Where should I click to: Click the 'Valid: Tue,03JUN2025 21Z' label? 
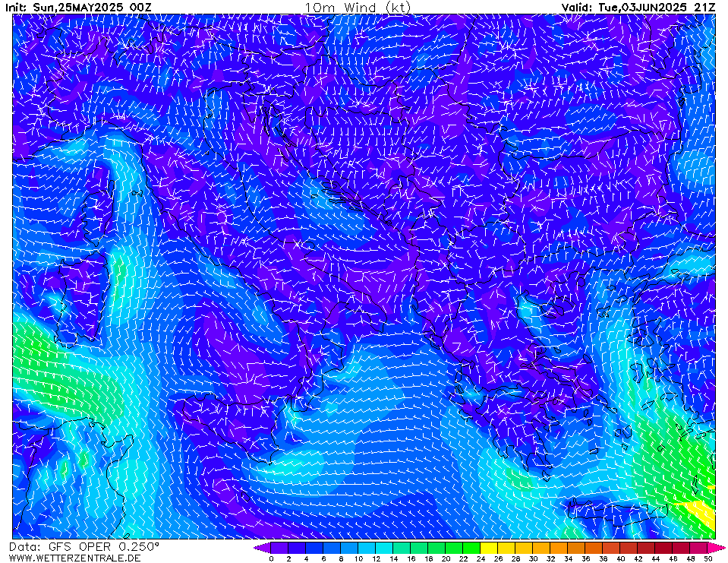[638, 7]
